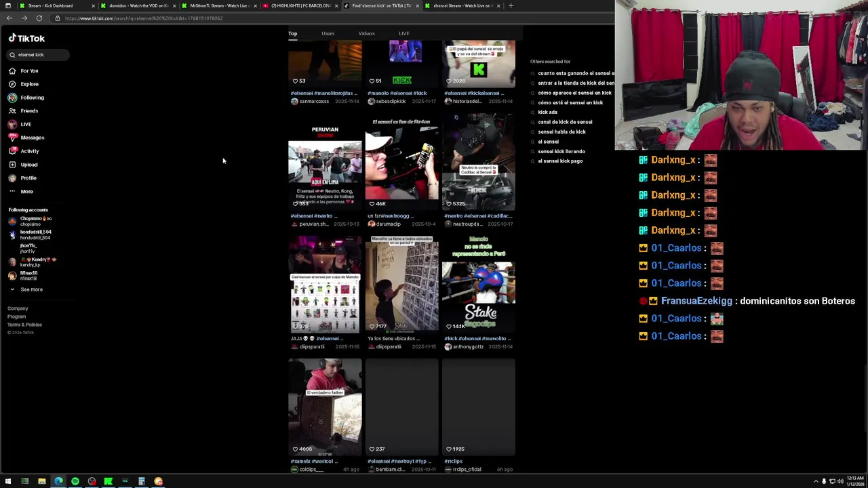The width and height of the screenshot is (868, 488).
Task: Click the browser back arrow
Action: click(8, 18)
